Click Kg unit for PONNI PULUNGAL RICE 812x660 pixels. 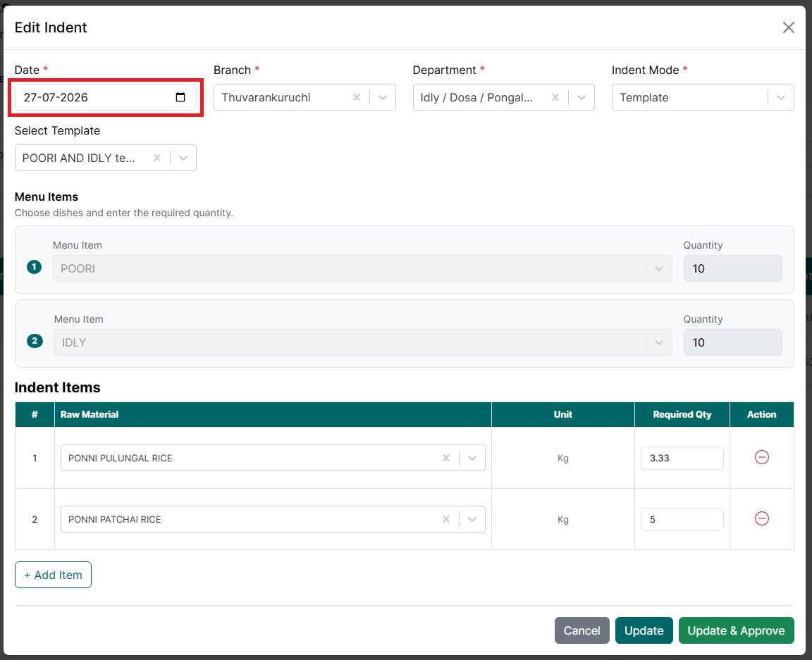click(x=563, y=458)
